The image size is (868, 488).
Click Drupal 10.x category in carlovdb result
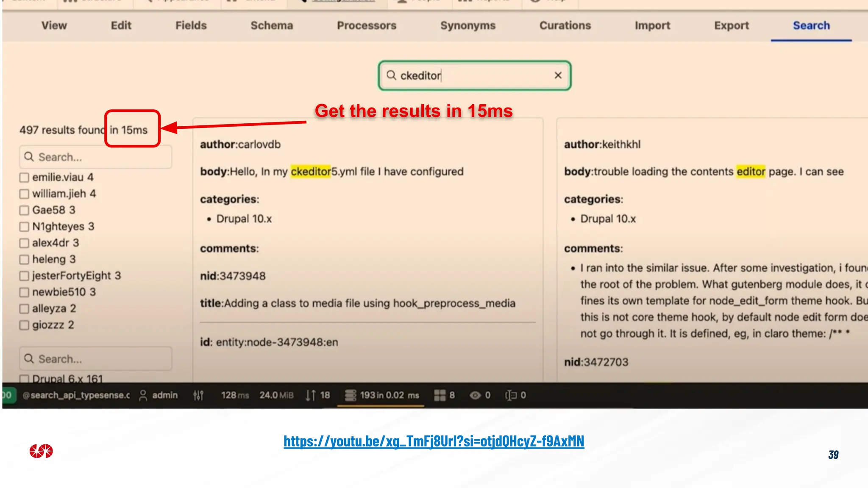pyautogui.click(x=244, y=219)
